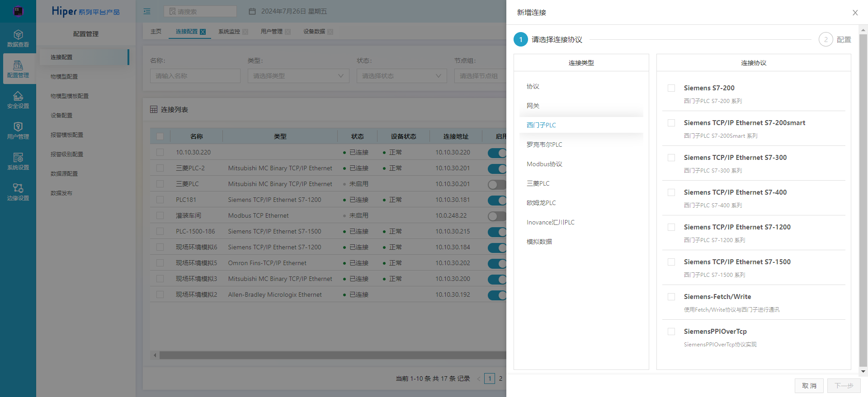The image size is (868, 397).
Task: Close the 设备数据 tab with its X
Action: (x=330, y=32)
